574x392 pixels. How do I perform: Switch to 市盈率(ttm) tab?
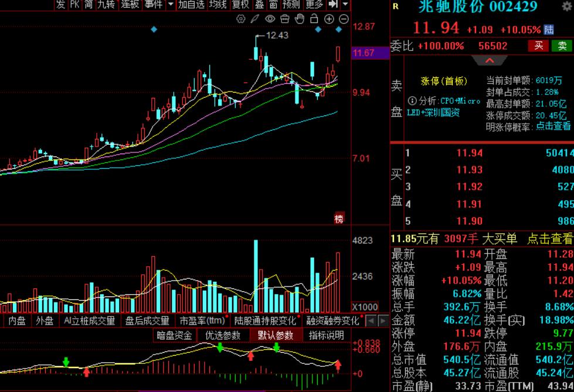click(202, 321)
